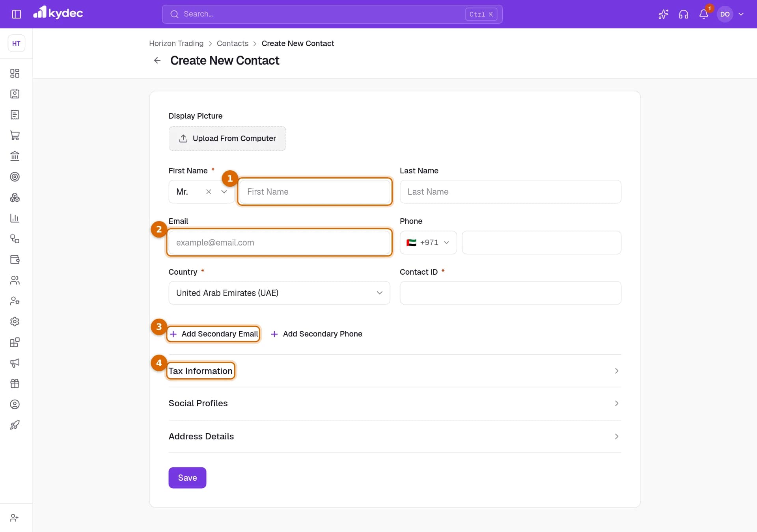Open the rocket icon in sidebar
The width and height of the screenshot is (757, 532).
(15, 425)
